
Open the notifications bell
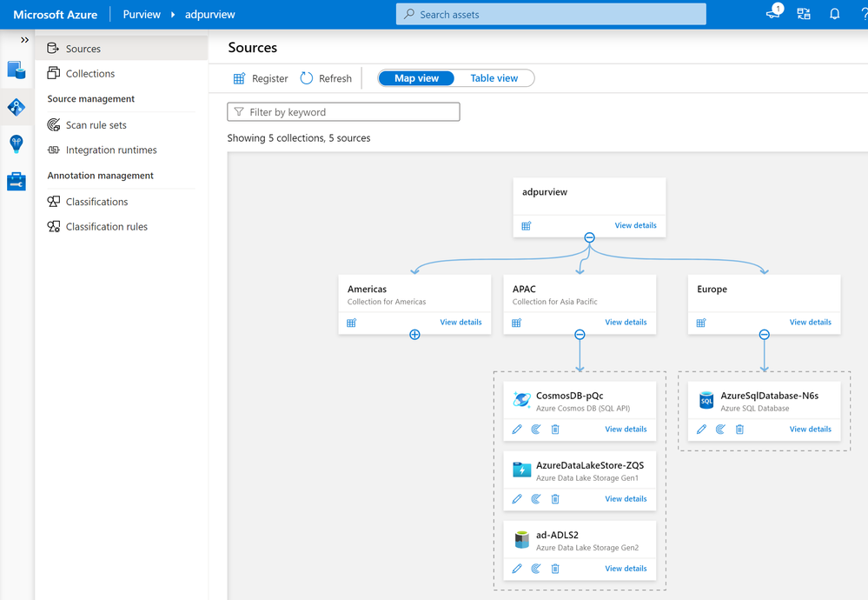[834, 15]
